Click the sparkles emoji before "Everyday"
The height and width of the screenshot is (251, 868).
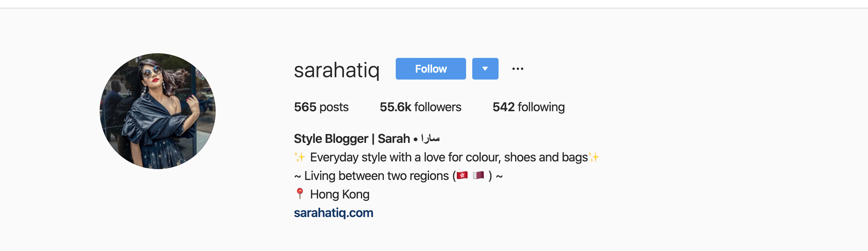click(x=300, y=157)
